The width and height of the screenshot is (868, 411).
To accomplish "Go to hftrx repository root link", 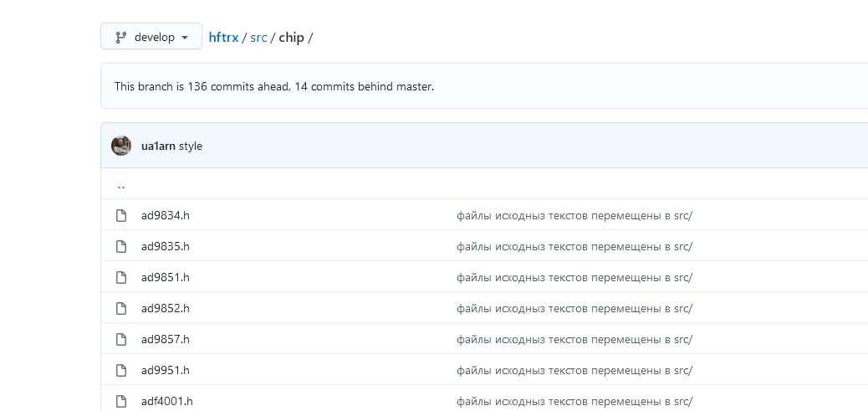I will (223, 37).
